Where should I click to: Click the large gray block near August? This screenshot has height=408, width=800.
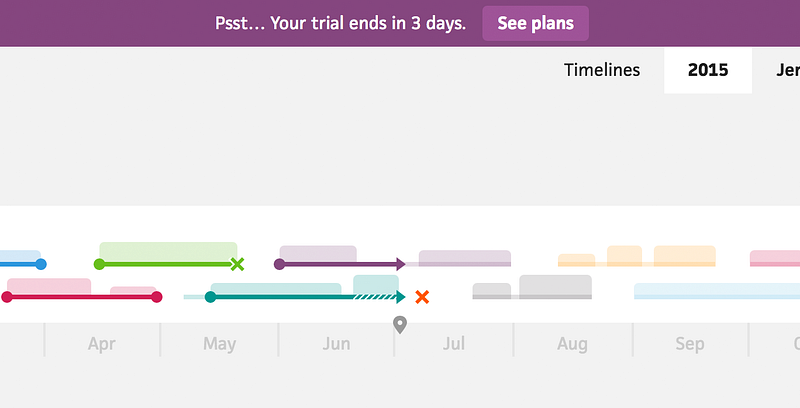click(556, 286)
